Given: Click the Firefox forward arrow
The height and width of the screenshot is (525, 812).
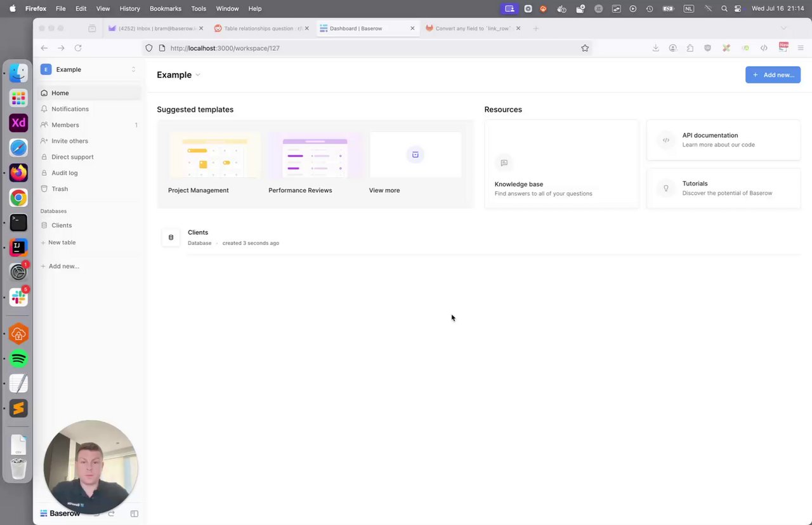Looking at the screenshot, I should [x=61, y=48].
